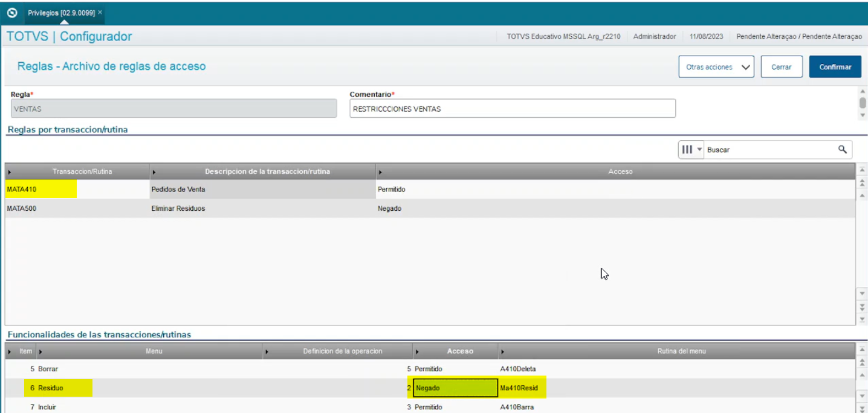This screenshot has height=413, width=868.
Task: Open the column selector icon beside Buscar
Action: pos(691,150)
